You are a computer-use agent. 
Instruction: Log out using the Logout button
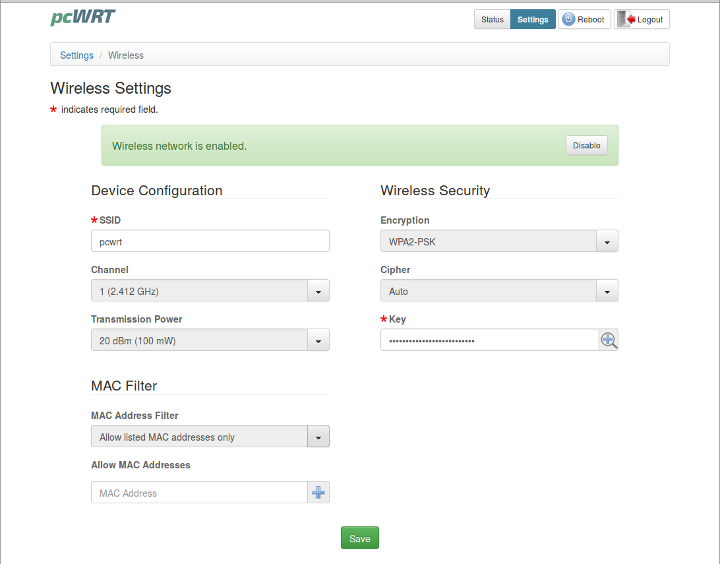[642, 19]
